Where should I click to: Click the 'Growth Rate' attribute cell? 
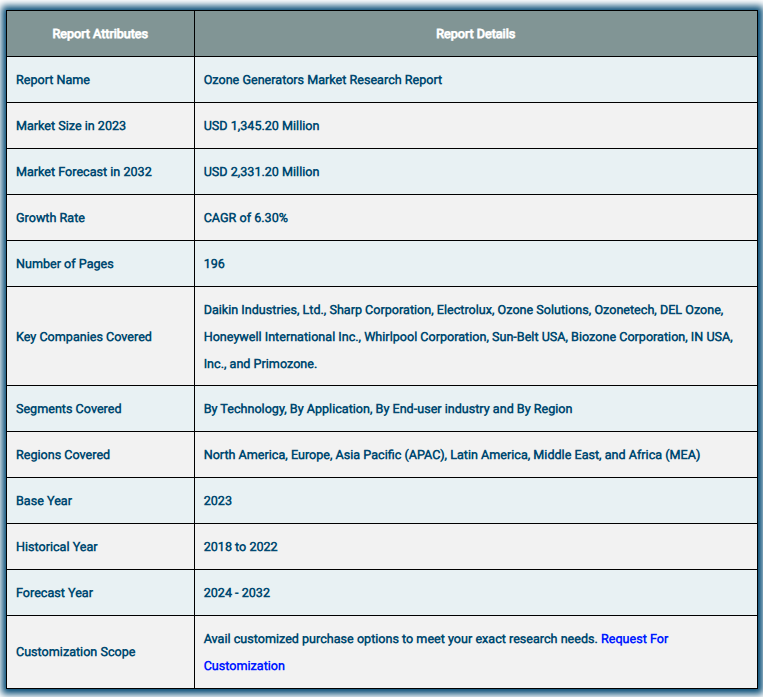coord(100,218)
